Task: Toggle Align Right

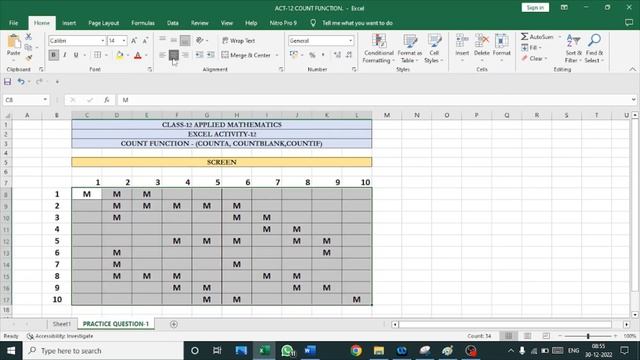Action: [x=185, y=55]
